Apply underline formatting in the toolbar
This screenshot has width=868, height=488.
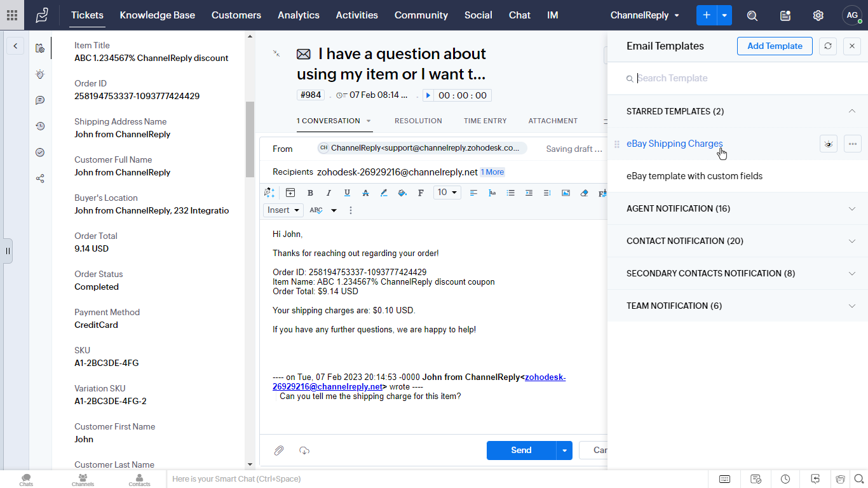[347, 193]
